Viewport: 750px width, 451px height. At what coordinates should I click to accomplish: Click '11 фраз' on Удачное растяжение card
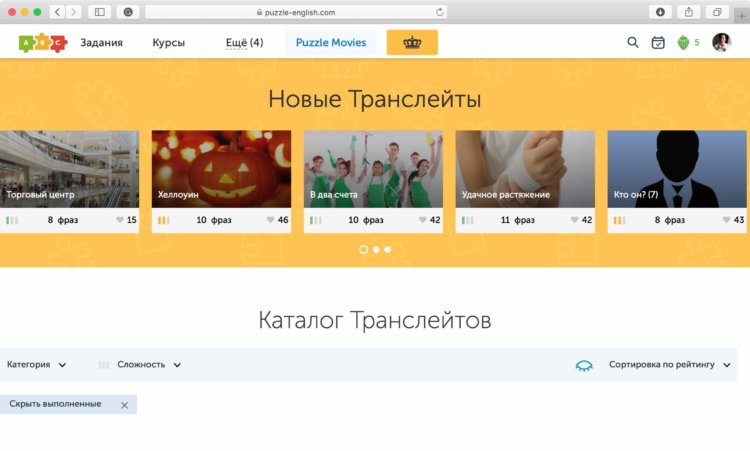(518, 220)
